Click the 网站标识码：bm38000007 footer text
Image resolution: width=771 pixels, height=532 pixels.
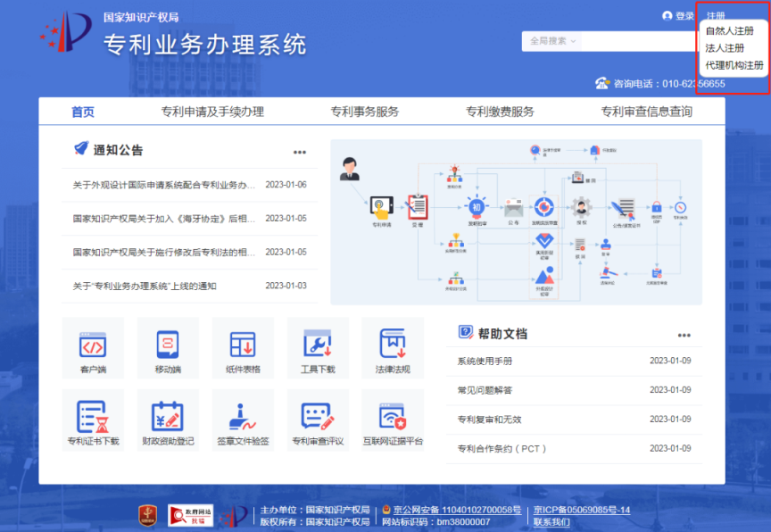436,521
